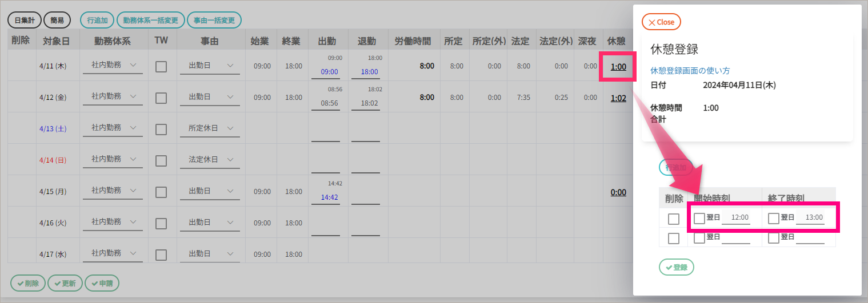The width and height of the screenshot is (868, 303).
Task: Open break time 1:02 link for 4/12
Action: point(618,98)
